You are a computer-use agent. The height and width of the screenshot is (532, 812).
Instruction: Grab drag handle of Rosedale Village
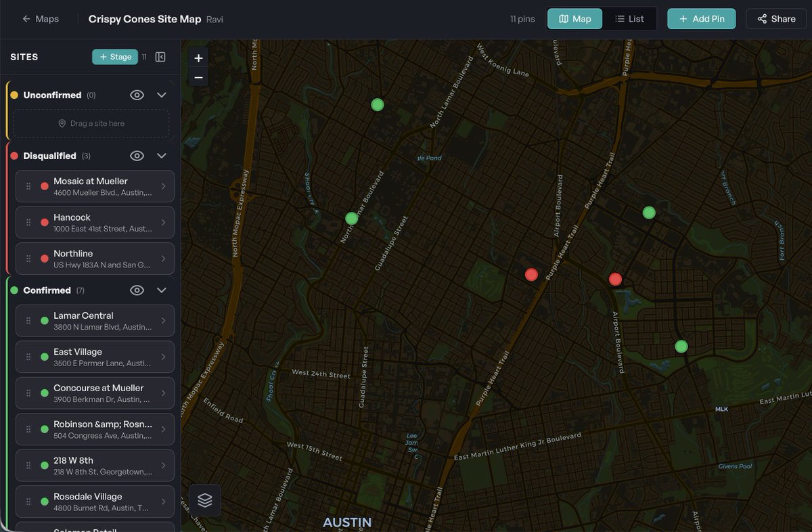[28, 502]
